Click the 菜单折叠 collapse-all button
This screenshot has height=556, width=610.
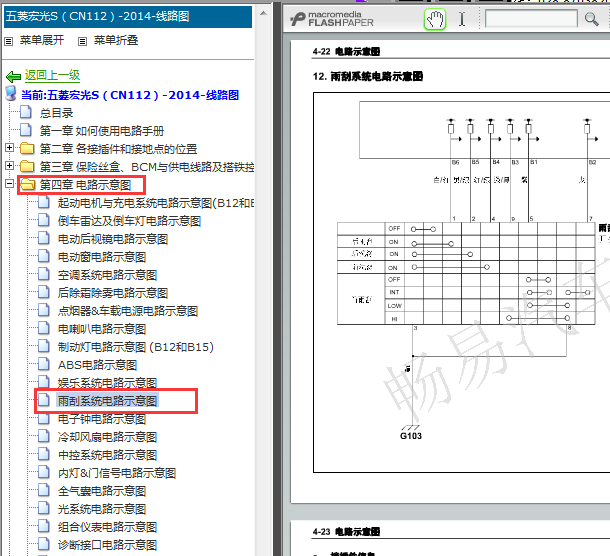(116, 40)
